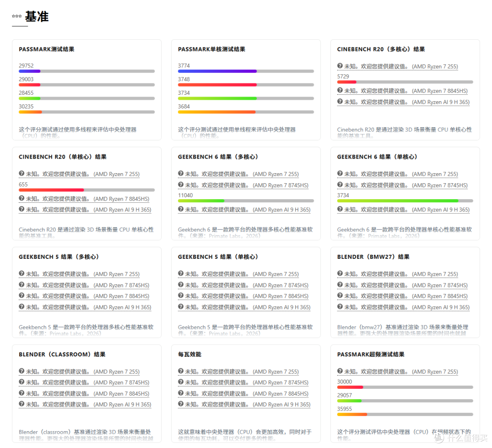Screen dimensions: 492x448
Task: Open 未知 suggestion link for Ryzen AI 9 H 365 in Cinebench R20 多核心
Action: pos(404,102)
